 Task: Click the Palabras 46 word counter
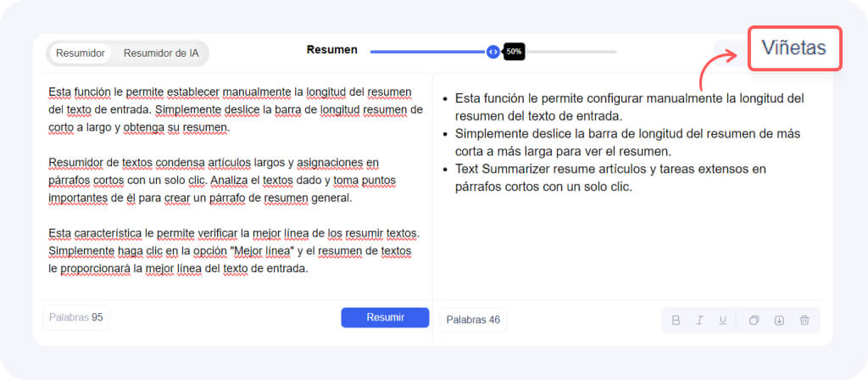tap(473, 320)
